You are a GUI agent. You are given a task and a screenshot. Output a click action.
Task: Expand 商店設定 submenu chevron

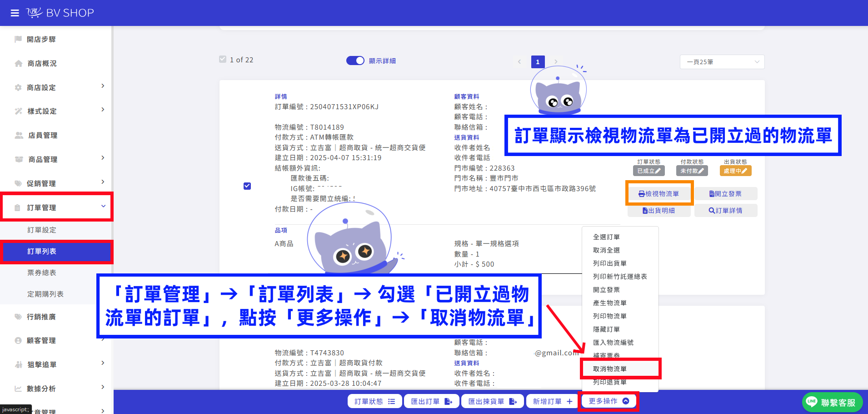point(103,86)
